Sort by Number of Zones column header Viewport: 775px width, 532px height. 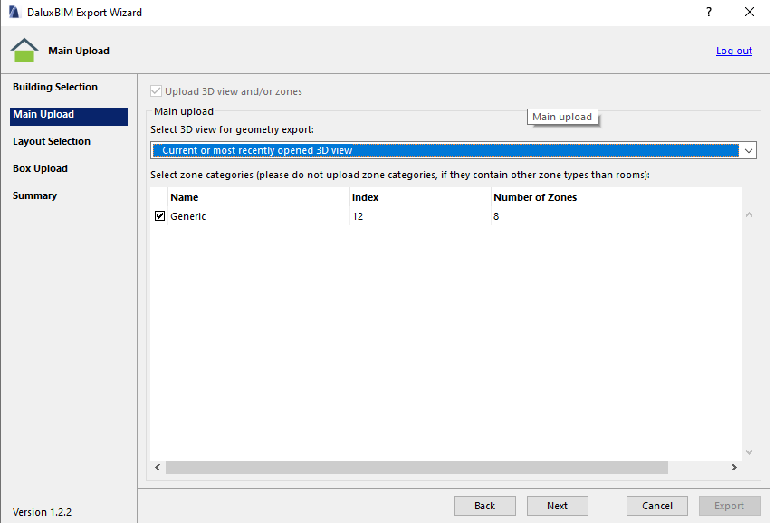535,197
